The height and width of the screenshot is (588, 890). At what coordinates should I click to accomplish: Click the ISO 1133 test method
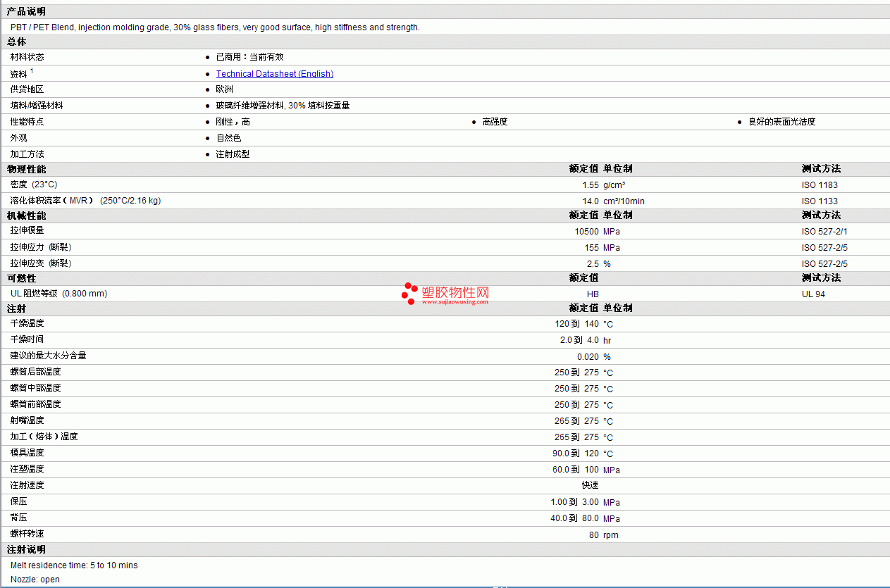(820, 201)
